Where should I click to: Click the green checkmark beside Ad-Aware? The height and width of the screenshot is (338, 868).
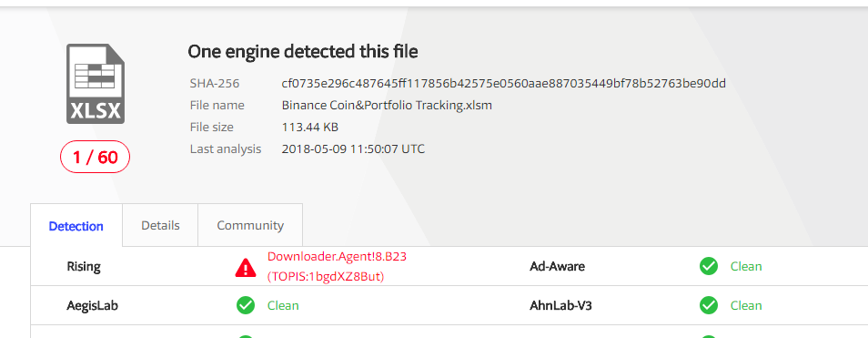708,267
